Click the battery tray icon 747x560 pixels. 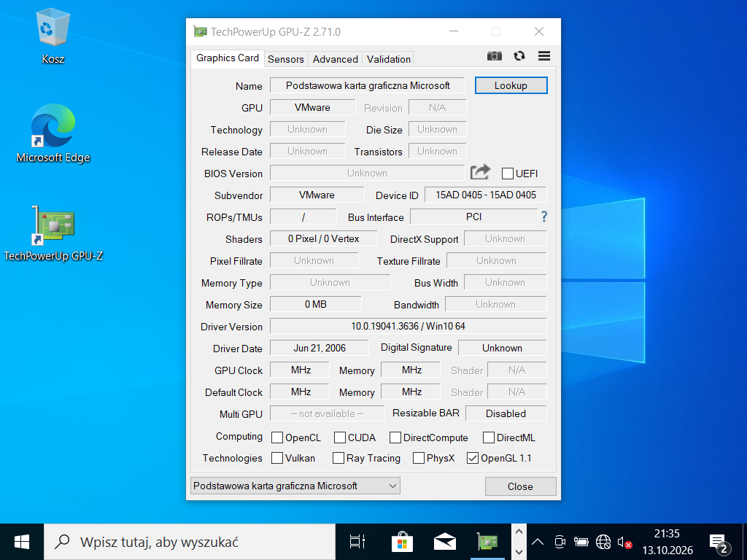[581, 542]
